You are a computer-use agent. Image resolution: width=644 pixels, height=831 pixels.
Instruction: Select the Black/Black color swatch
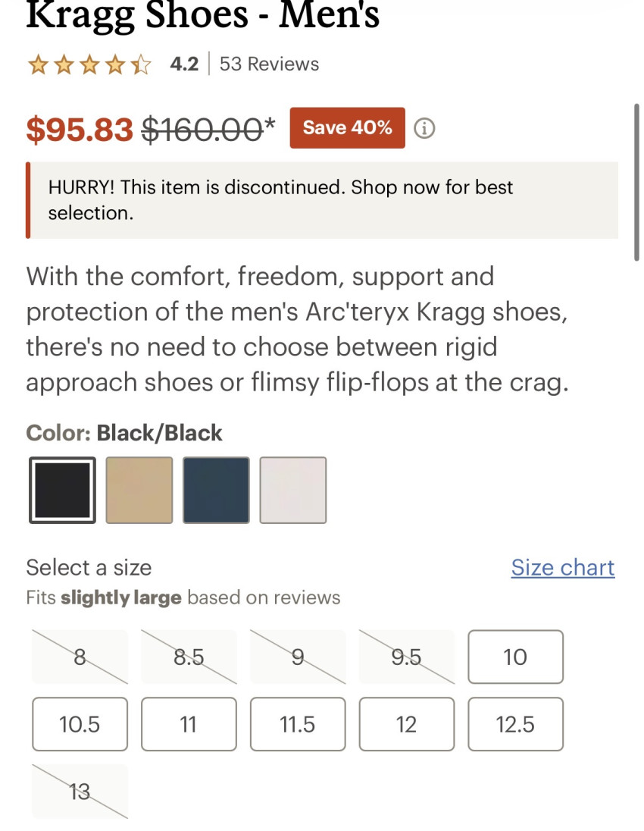tap(63, 490)
